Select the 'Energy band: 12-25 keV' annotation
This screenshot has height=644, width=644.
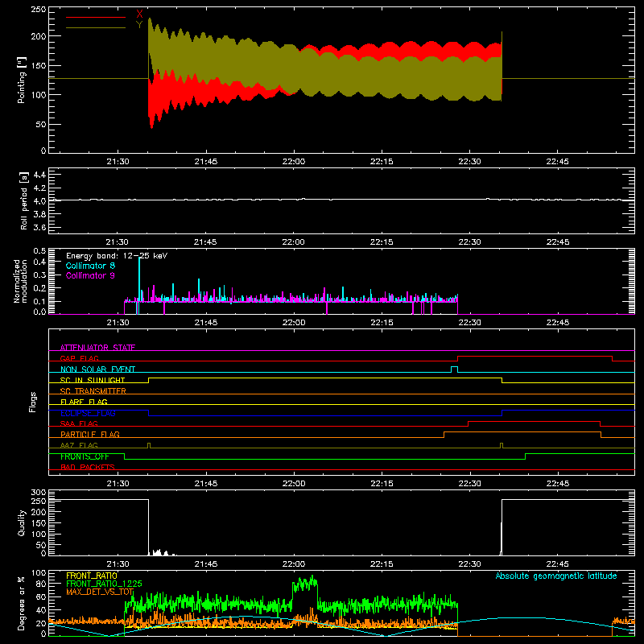(x=117, y=256)
